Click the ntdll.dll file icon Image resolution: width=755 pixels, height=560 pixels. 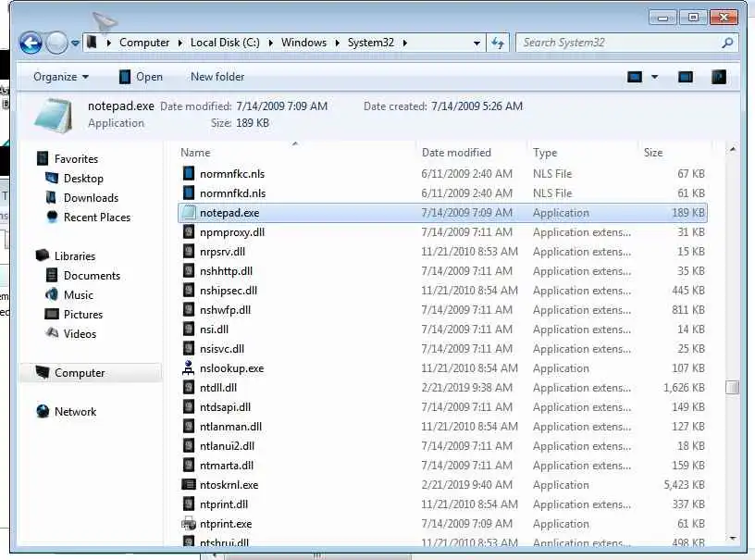click(x=189, y=388)
